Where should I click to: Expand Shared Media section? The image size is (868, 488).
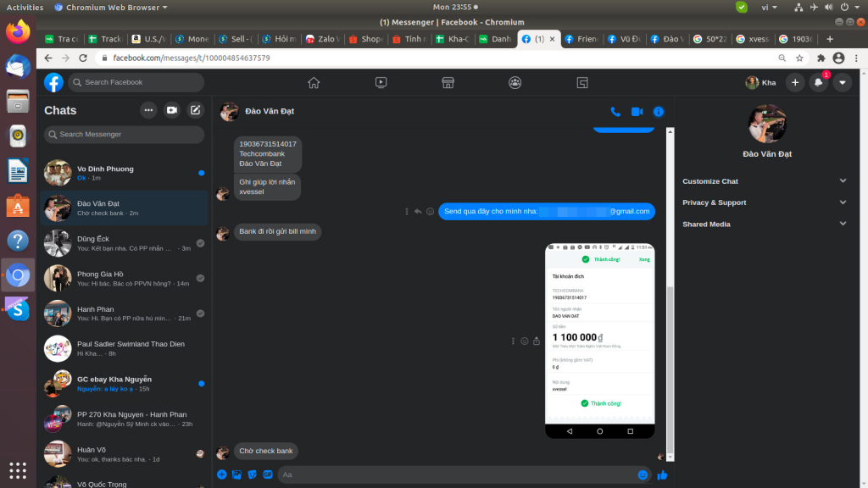(x=765, y=224)
